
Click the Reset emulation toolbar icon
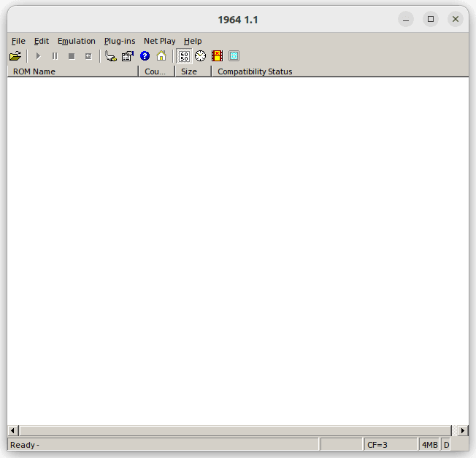tap(88, 56)
